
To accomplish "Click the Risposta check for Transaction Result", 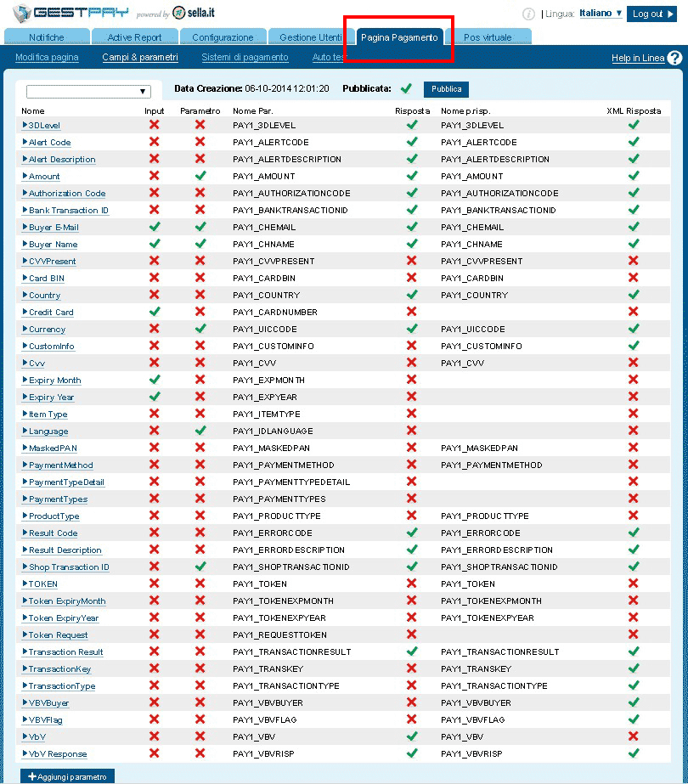I will coord(412,651).
